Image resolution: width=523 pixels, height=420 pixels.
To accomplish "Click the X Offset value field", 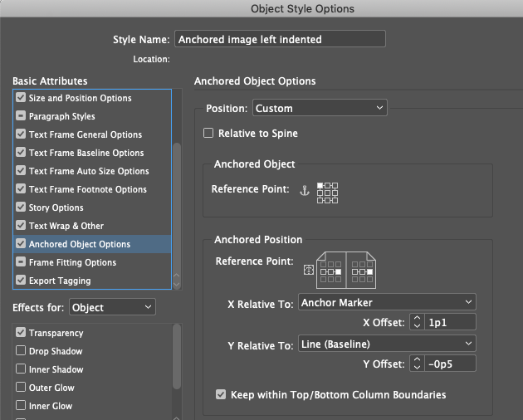I will click(x=450, y=322).
